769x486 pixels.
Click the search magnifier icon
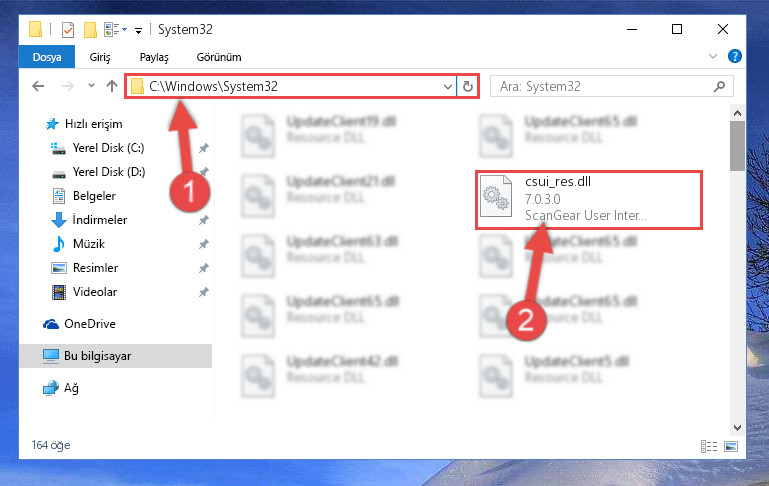[x=719, y=87]
